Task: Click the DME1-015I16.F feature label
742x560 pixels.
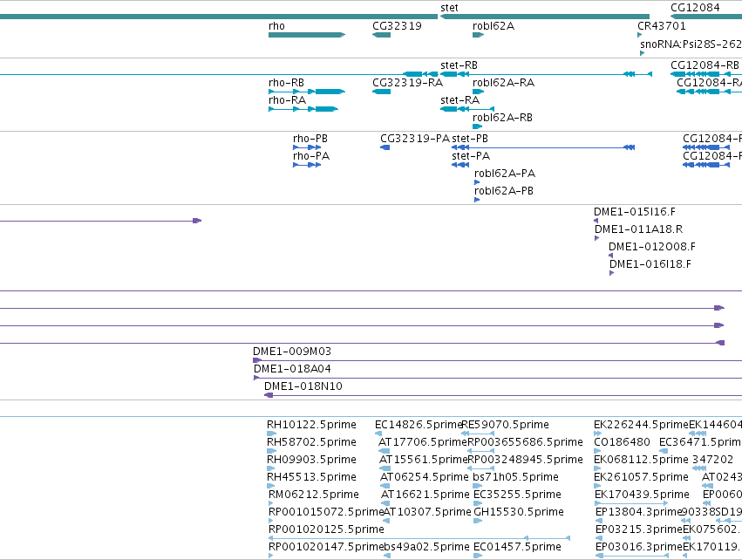Action: pos(634,212)
